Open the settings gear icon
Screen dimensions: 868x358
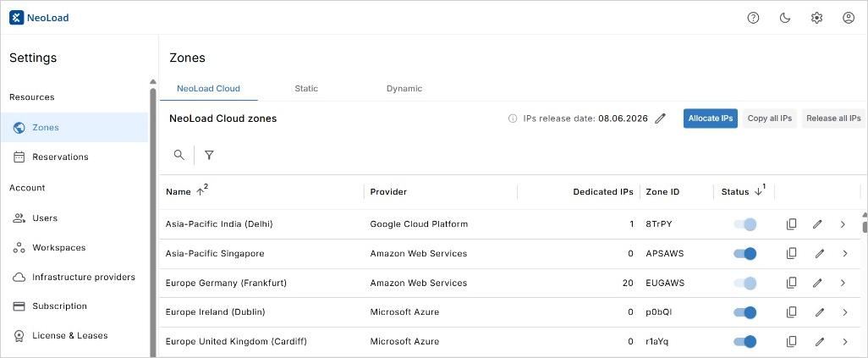coord(816,18)
